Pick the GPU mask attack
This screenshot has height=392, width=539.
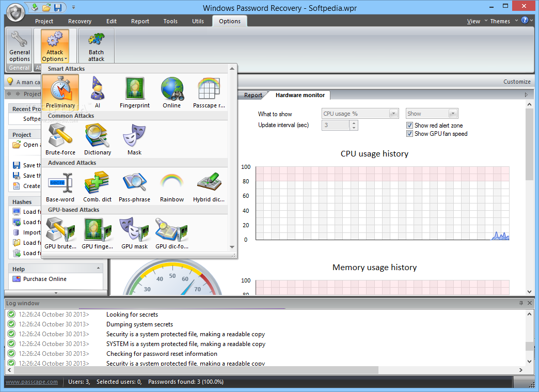(x=134, y=233)
